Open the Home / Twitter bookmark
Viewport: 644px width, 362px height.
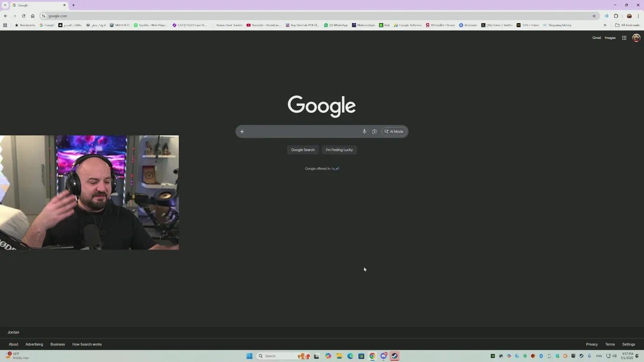(x=496, y=25)
